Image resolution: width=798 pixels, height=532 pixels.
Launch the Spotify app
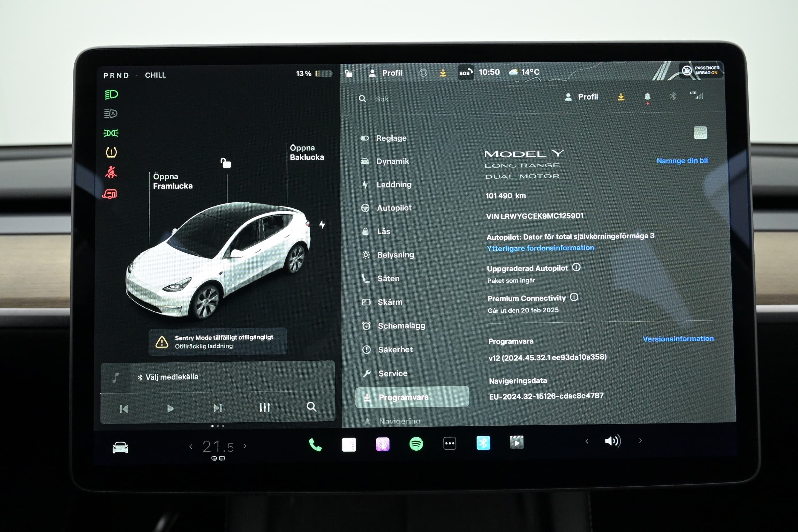coord(416,444)
